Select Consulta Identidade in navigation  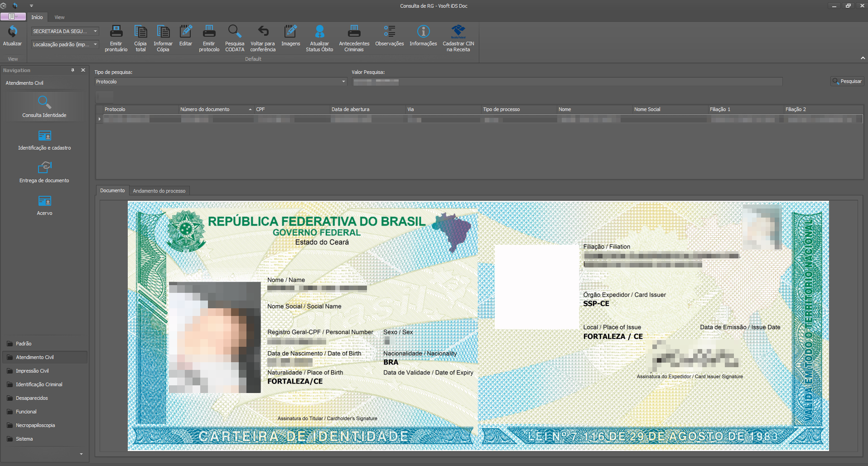coord(44,107)
